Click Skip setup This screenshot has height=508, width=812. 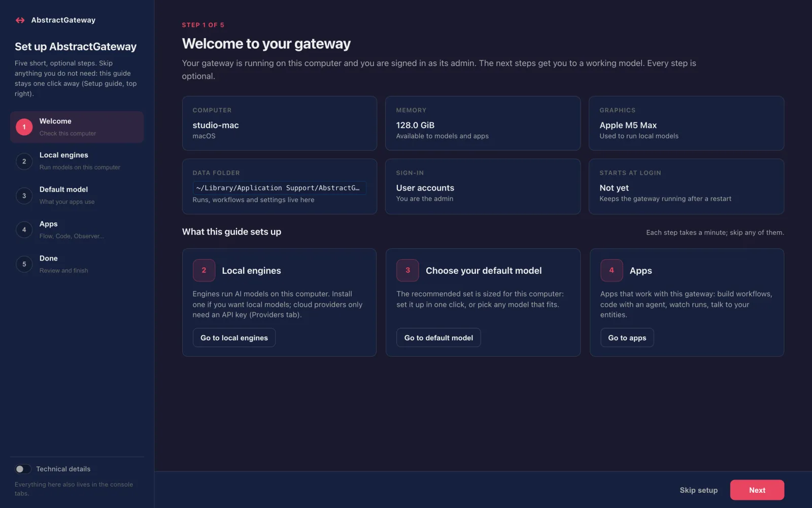(699, 490)
